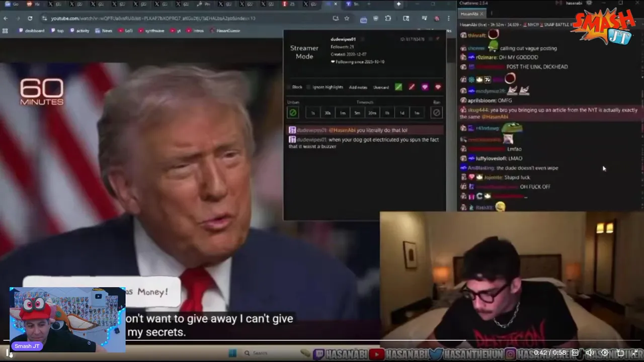Check the Ignore highlights checkbox
Screen dimensions: 644x362
[309, 87]
